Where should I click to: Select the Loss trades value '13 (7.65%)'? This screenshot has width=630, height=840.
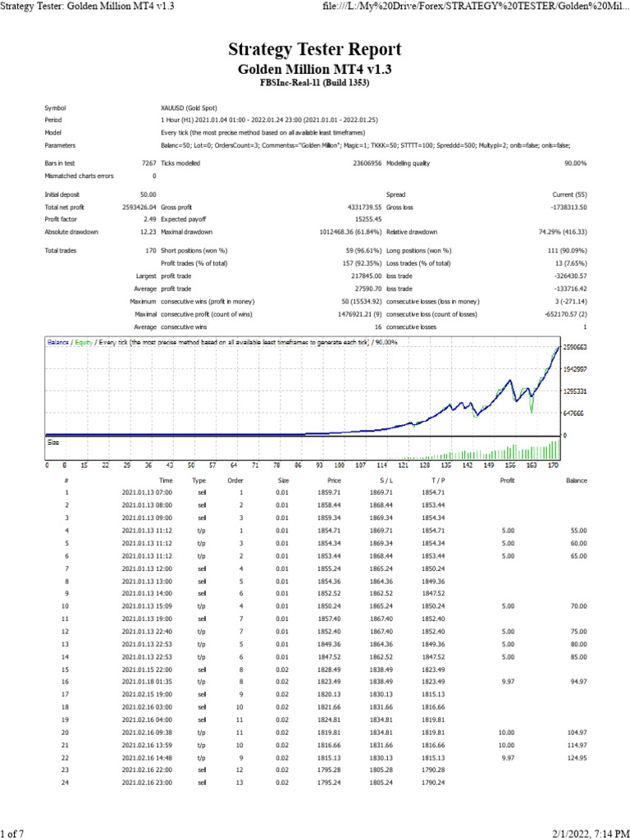[571, 263]
